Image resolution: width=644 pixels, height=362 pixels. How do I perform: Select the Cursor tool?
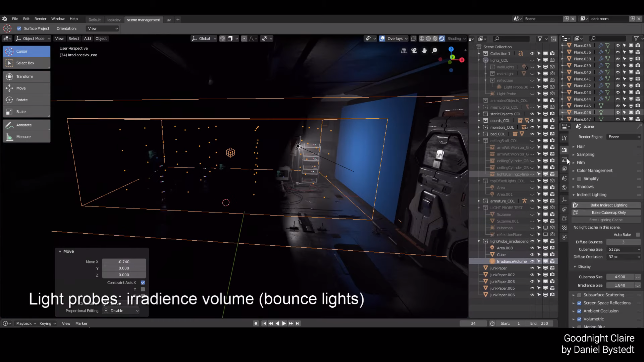pyautogui.click(x=27, y=51)
